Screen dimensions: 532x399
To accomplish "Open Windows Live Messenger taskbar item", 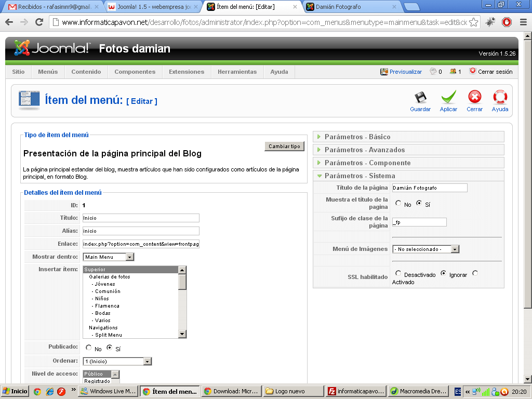I will click(108, 391).
